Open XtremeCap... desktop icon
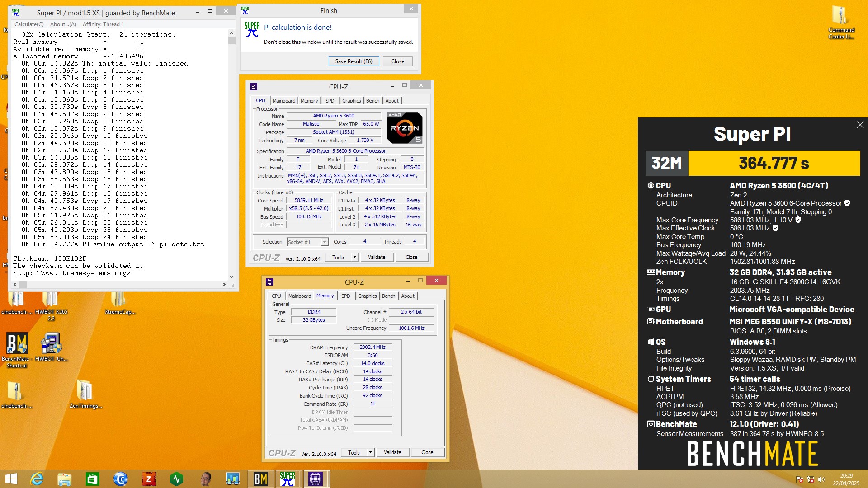This screenshot has width=868, height=488. (120, 303)
